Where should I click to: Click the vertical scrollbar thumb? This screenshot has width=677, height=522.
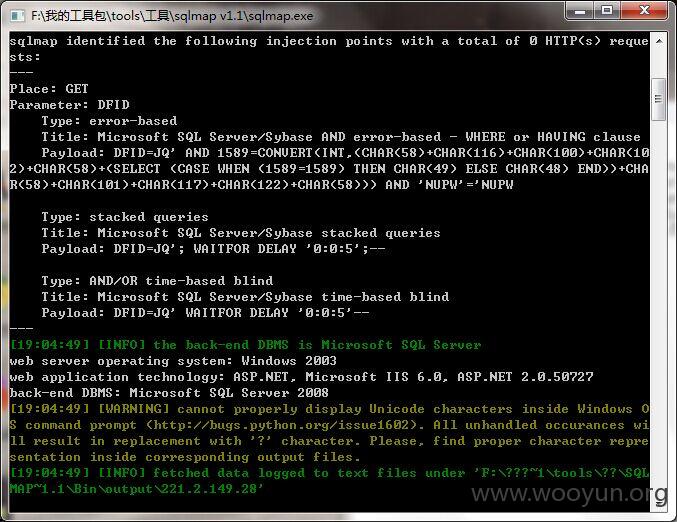click(x=659, y=100)
